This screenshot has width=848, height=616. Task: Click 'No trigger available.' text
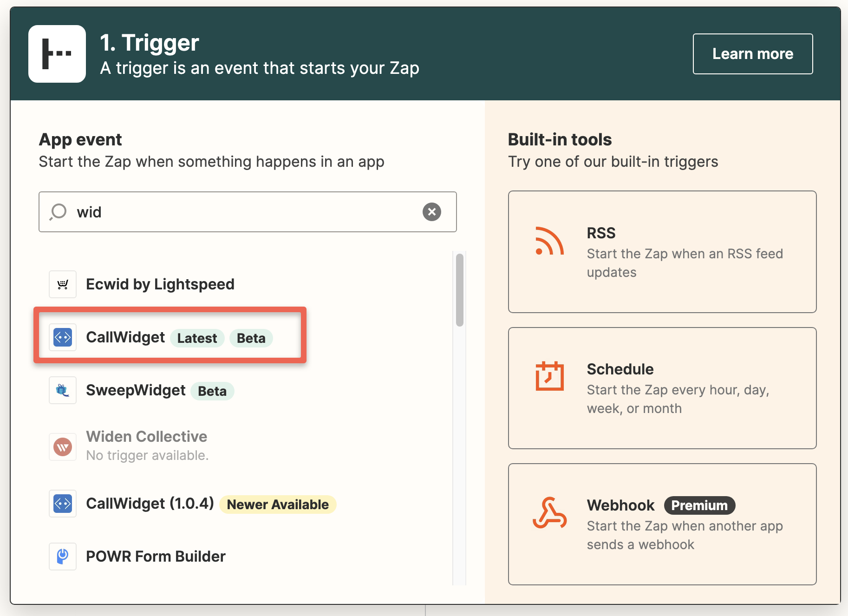point(147,455)
